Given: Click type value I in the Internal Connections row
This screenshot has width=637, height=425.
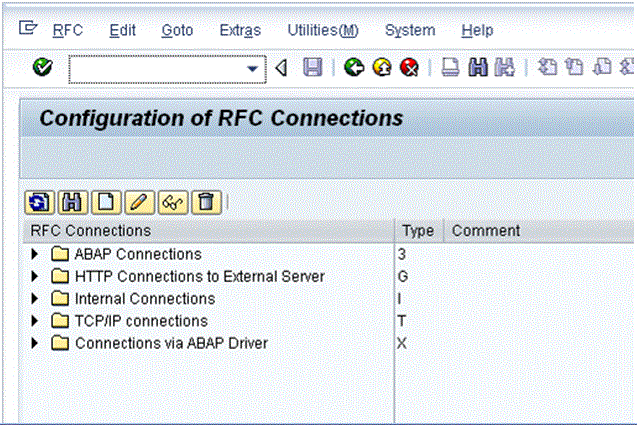Looking at the screenshot, I should tap(399, 299).
